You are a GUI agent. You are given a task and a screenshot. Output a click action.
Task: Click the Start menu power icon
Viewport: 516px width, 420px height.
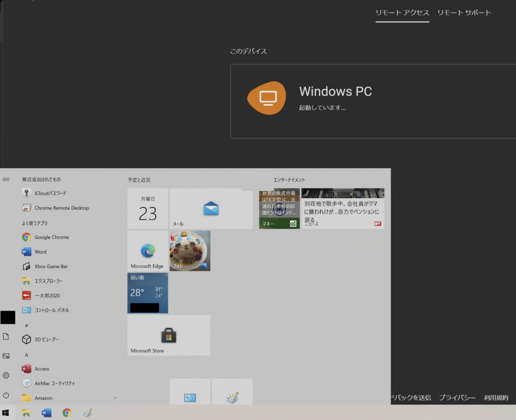click(6, 395)
